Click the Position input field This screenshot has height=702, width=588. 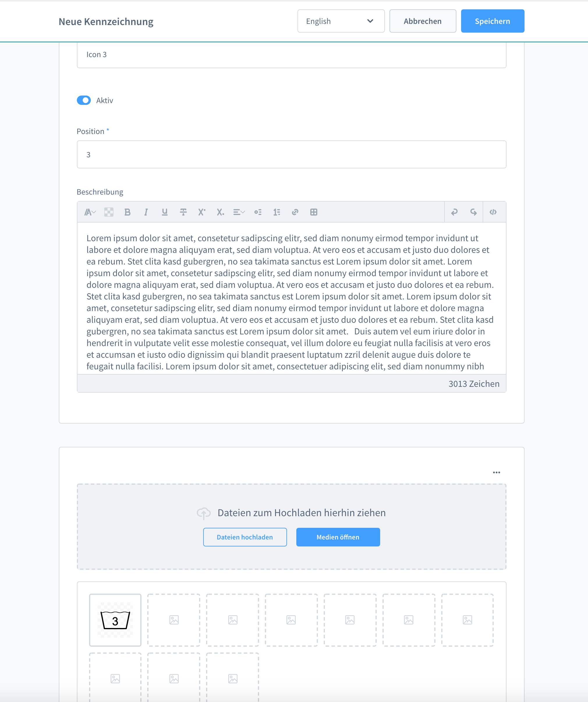point(292,154)
